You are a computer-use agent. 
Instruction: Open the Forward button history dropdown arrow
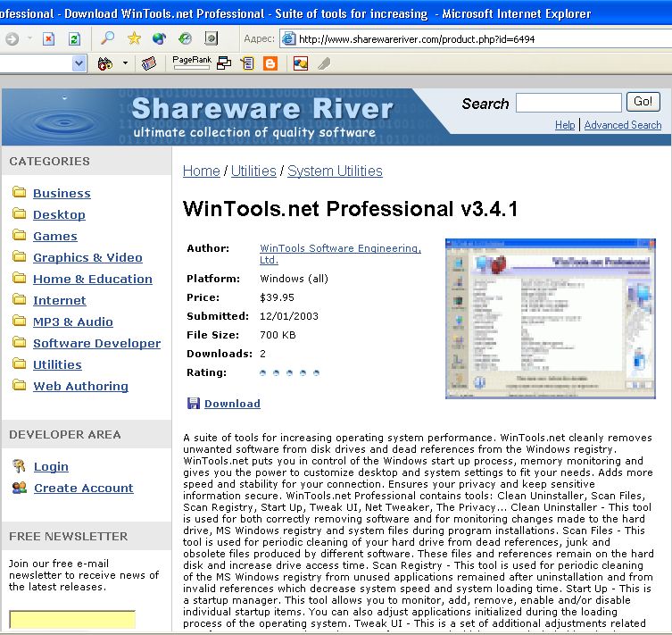pyautogui.click(x=29, y=38)
